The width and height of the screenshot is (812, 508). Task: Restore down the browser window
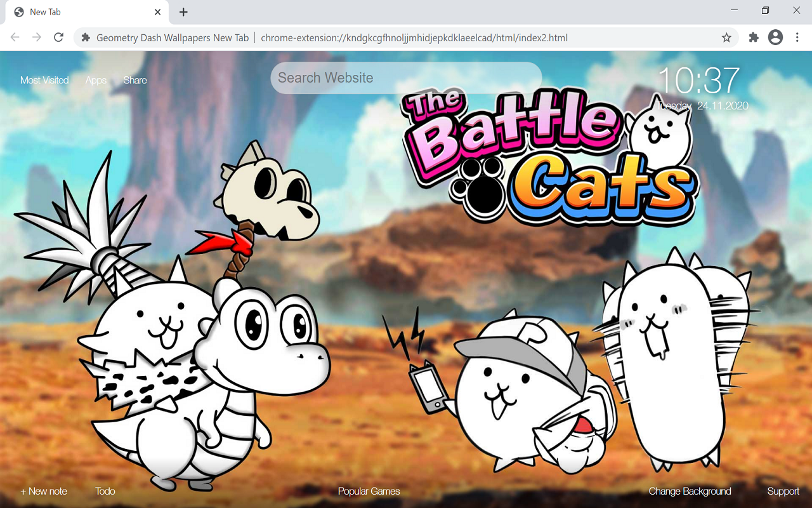coord(766,10)
